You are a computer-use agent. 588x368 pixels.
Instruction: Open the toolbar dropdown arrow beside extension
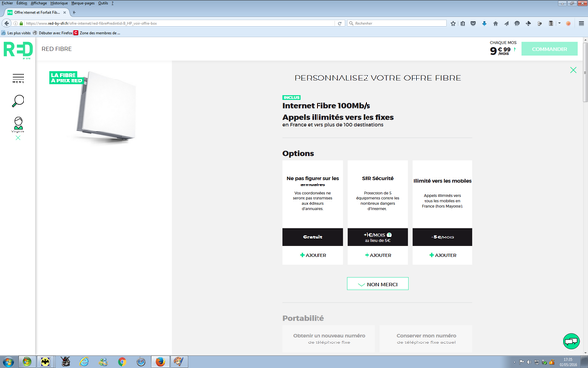pos(559,23)
